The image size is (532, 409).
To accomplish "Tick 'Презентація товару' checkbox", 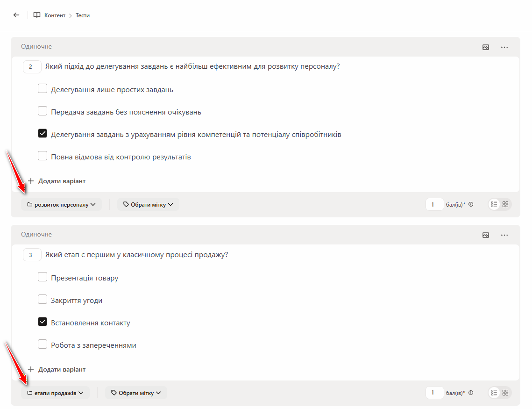I will tap(43, 277).
